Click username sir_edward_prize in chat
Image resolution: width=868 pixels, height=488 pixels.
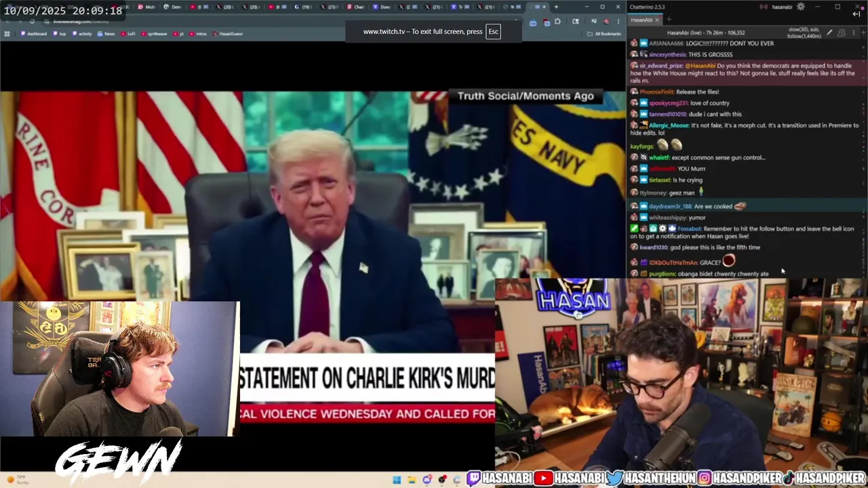pyautogui.click(x=662, y=66)
